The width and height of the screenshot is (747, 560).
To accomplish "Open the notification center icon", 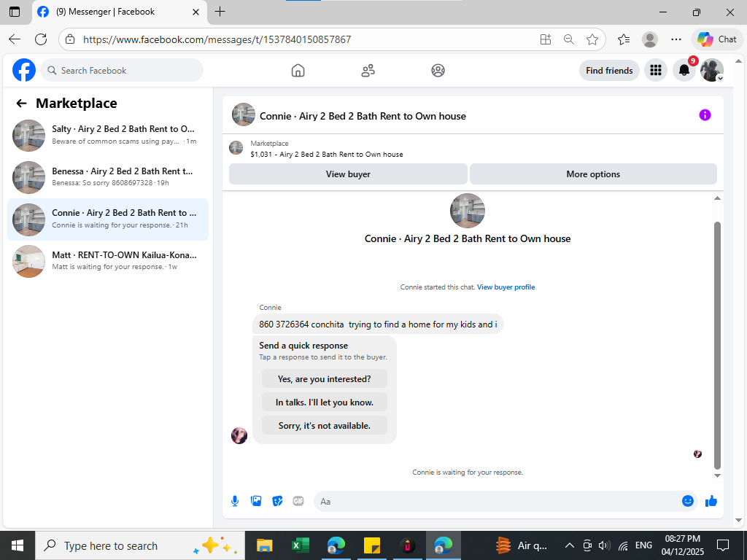I will click(723, 545).
